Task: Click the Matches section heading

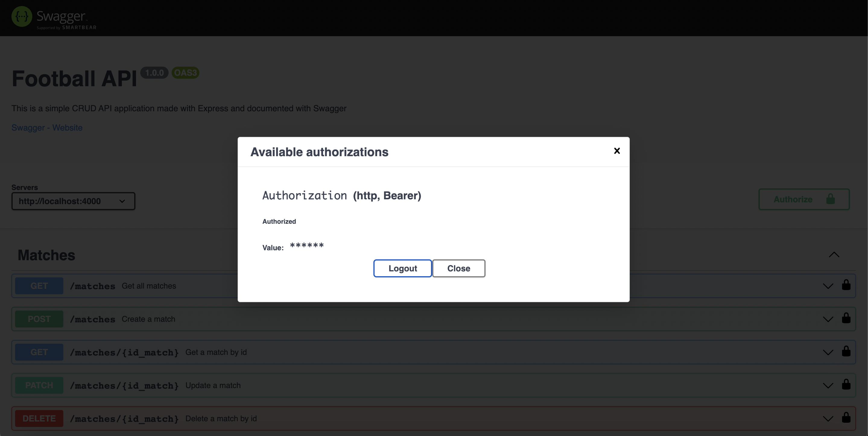Action: (x=46, y=255)
